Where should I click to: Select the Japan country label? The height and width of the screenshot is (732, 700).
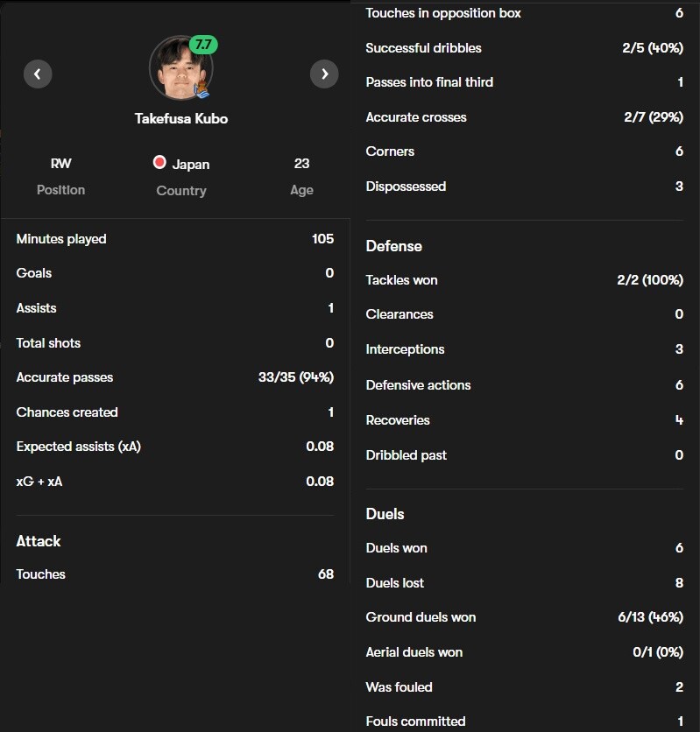pyautogui.click(x=190, y=165)
